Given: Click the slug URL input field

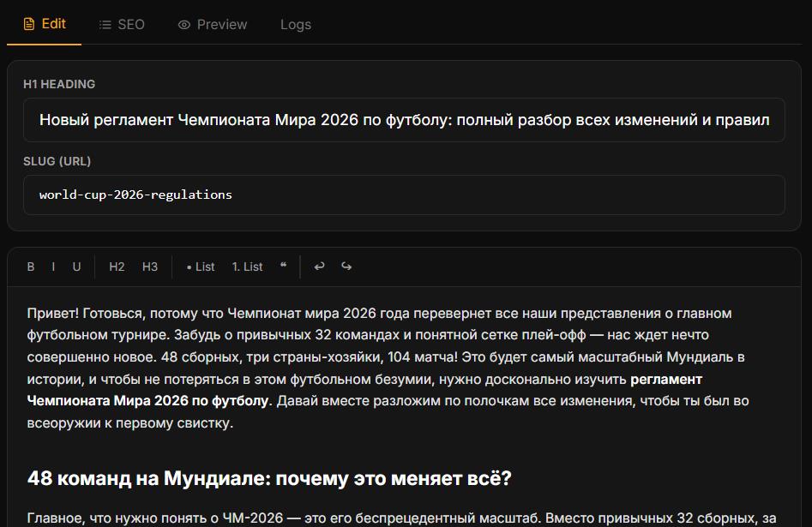Looking at the screenshot, I should [404, 195].
